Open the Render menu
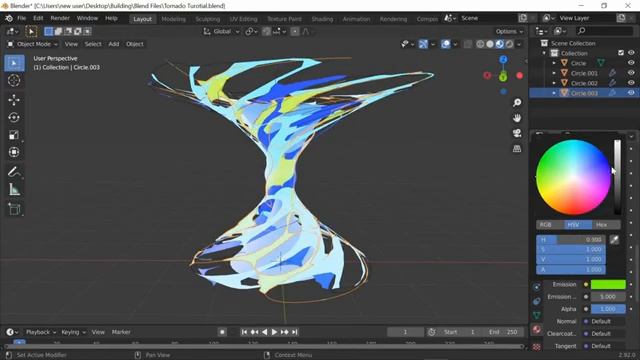Viewport: 640px width, 360px height. [60, 18]
